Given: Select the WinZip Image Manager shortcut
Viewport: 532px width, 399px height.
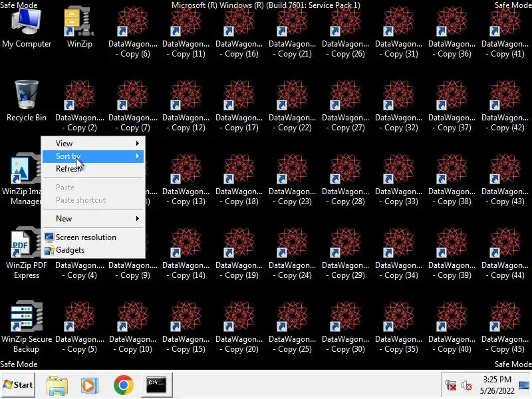Looking at the screenshot, I should [x=21, y=178].
